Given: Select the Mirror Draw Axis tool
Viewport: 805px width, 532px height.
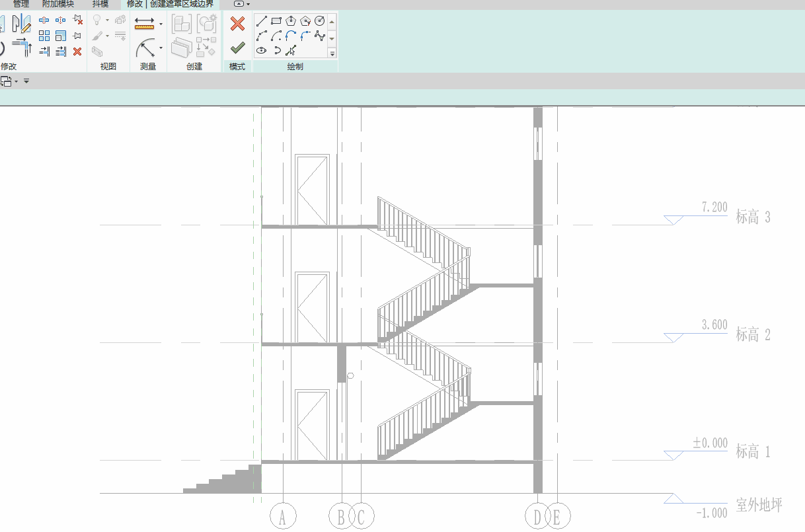Looking at the screenshot, I should [22, 24].
